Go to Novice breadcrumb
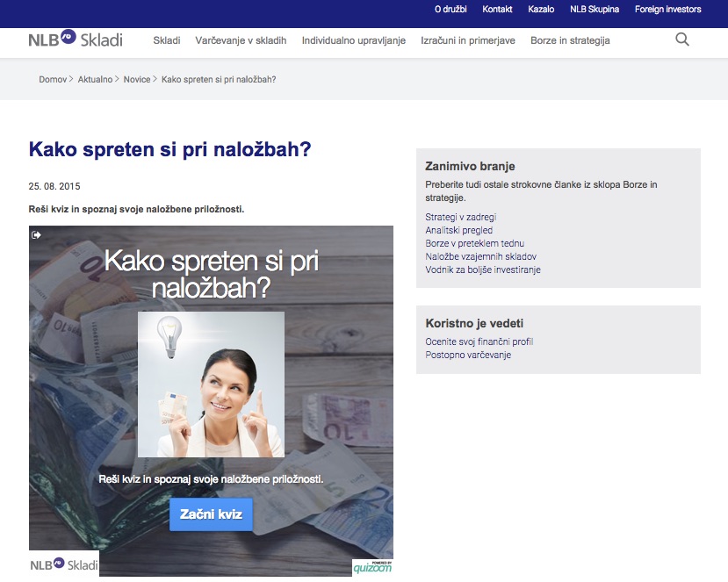728x582 pixels. coord(137,79)
